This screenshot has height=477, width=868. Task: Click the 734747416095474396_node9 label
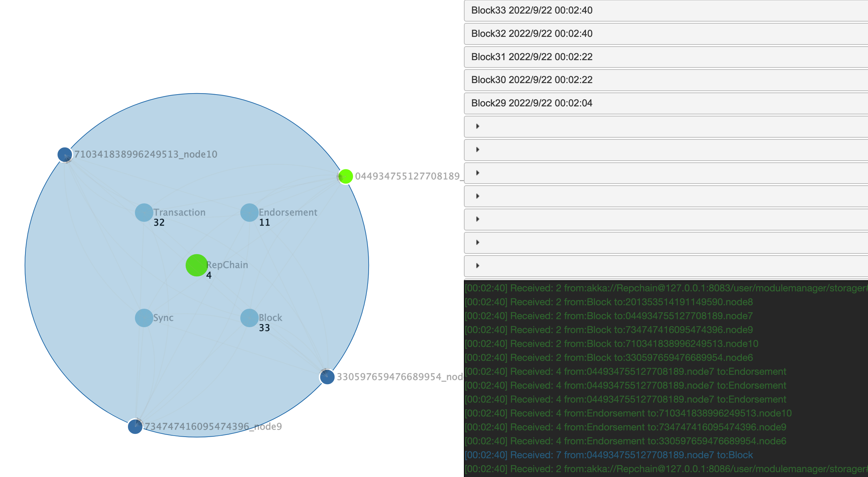click(213, 427)
